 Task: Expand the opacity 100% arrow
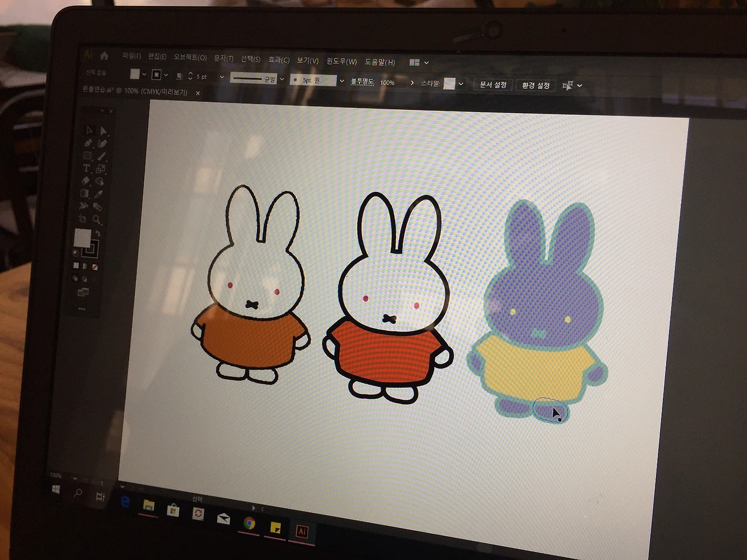click(x=412, y=83)
